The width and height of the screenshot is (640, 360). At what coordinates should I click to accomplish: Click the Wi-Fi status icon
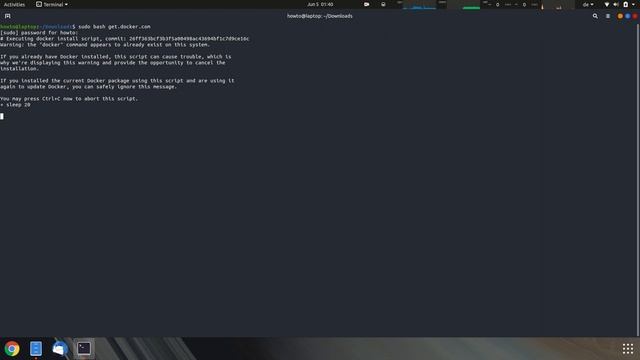(607, 4)
